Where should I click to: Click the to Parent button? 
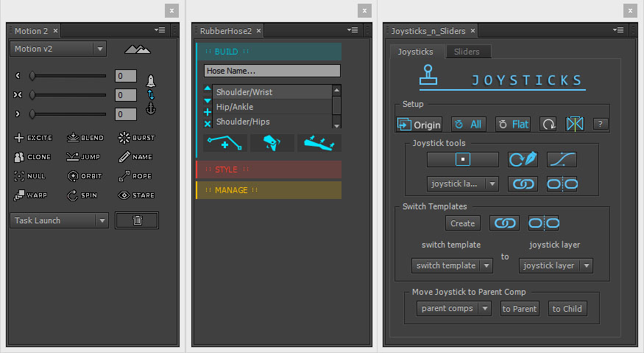click(x=520, y=309)
